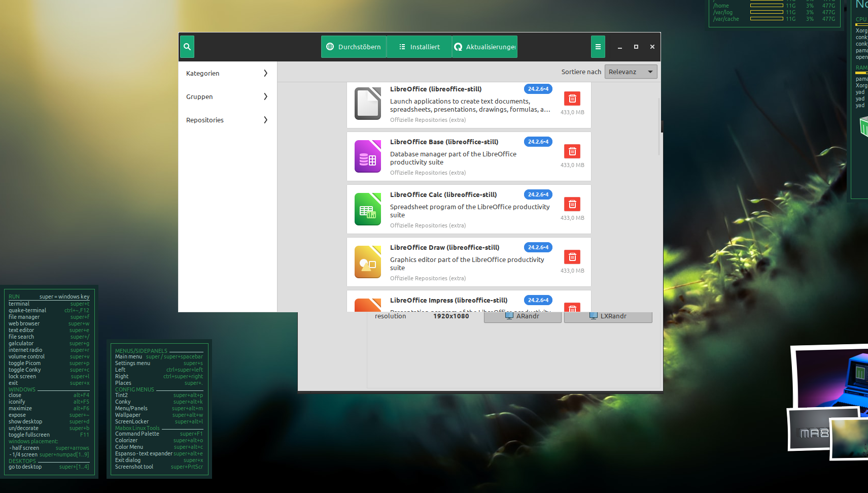Remove LibreOffice (libreoffice-still) via trash icon

(572, 98)
